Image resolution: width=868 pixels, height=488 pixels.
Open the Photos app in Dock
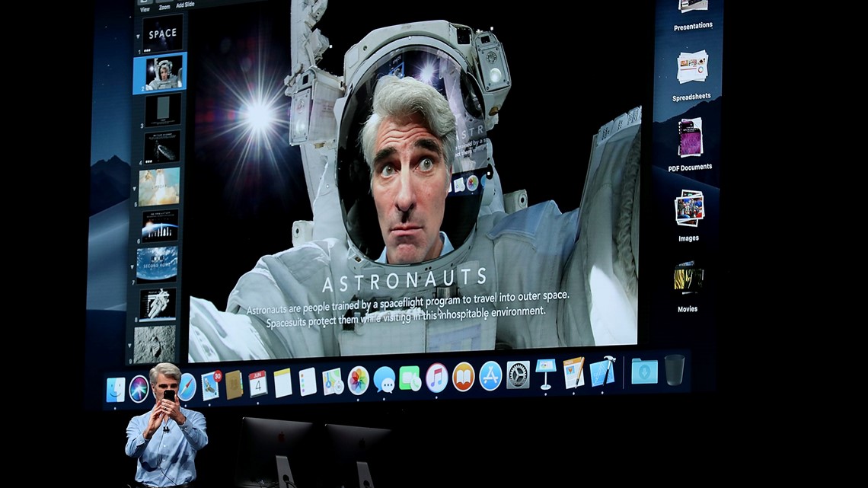tap(358, 381)
